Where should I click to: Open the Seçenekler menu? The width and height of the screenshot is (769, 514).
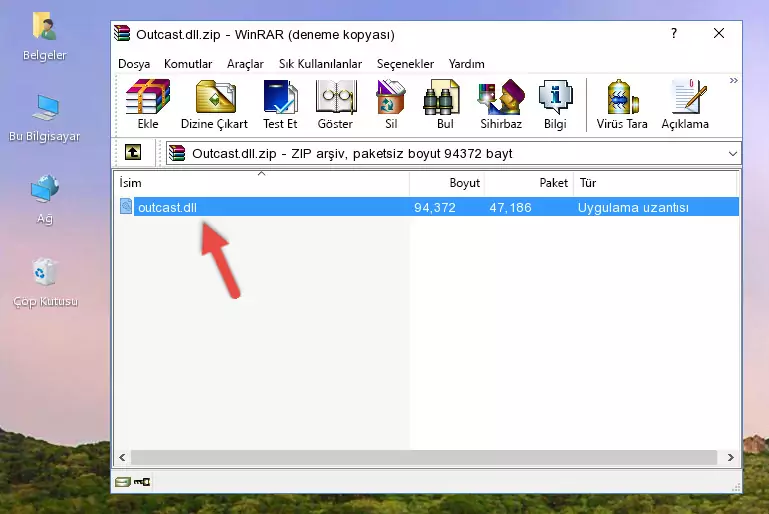click(x=405, y=64)
